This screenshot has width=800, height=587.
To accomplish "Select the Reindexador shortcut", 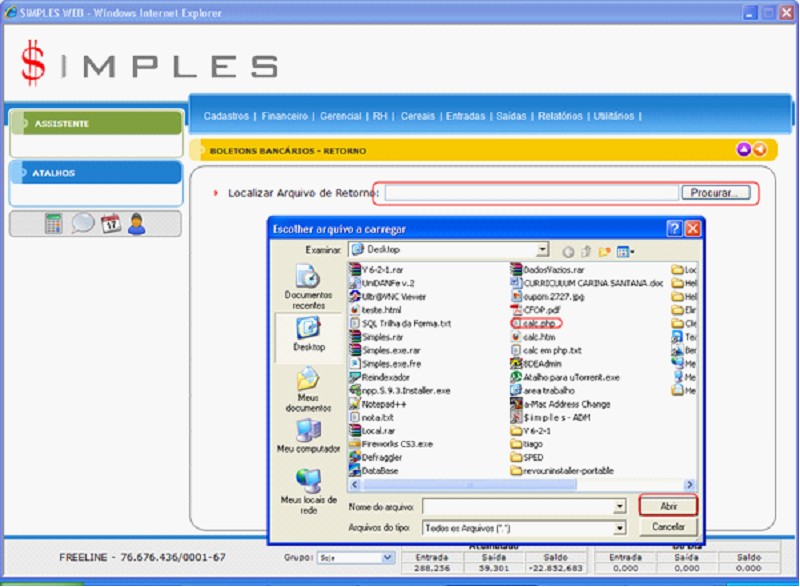I will coord(380,377).
